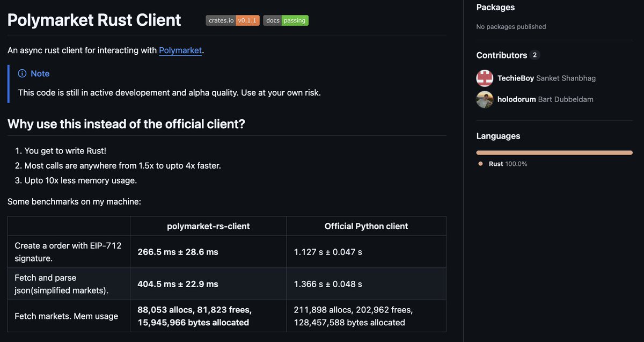Screen dimensions: 644x342
Task: Click 'No packages published' text
Action: point(511,26)
